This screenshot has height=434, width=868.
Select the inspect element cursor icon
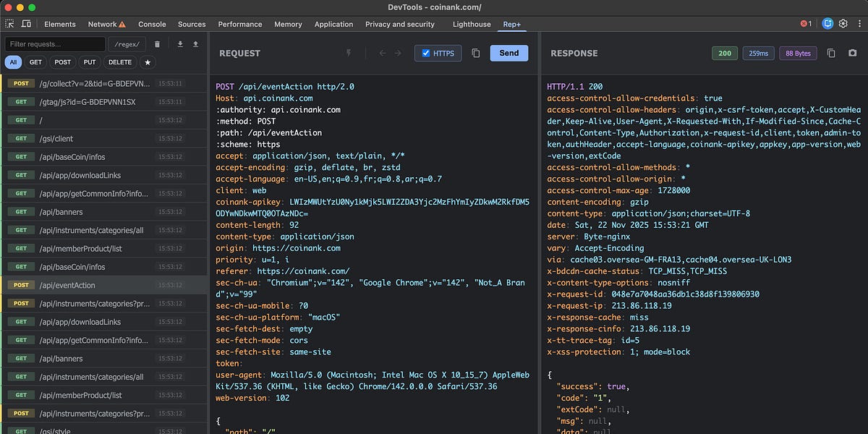(11, 24)
